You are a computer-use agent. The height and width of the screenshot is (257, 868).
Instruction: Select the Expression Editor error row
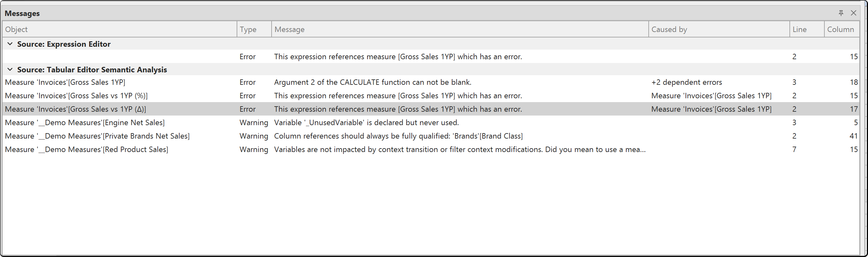(x=431, y=57)
